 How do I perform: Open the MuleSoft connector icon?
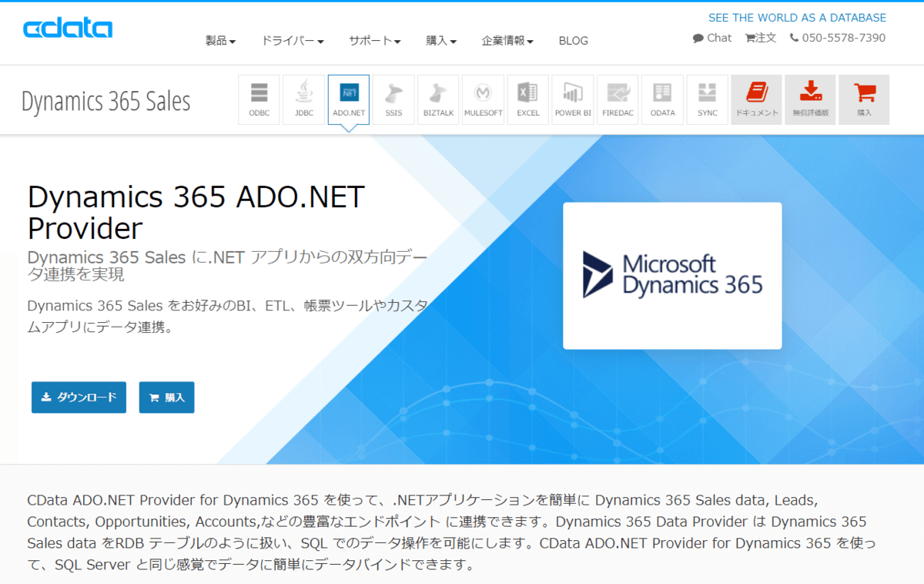(x=483, y=99)
